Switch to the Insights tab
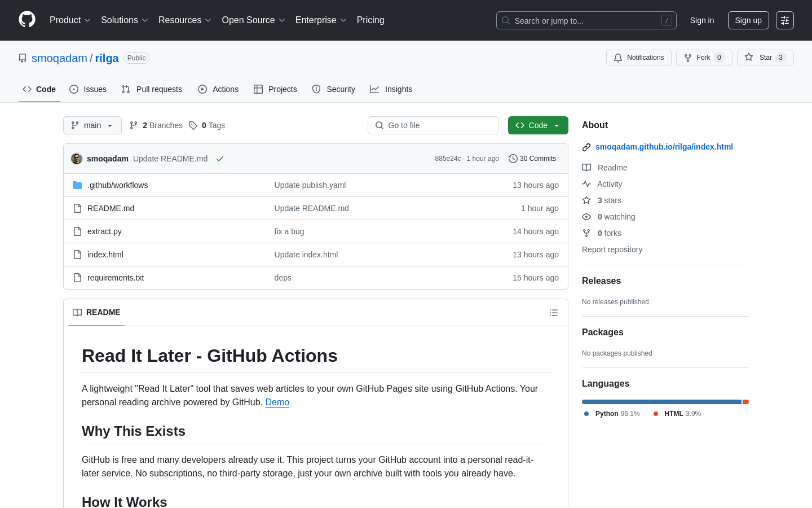The image size is (812, 508). 391,89
